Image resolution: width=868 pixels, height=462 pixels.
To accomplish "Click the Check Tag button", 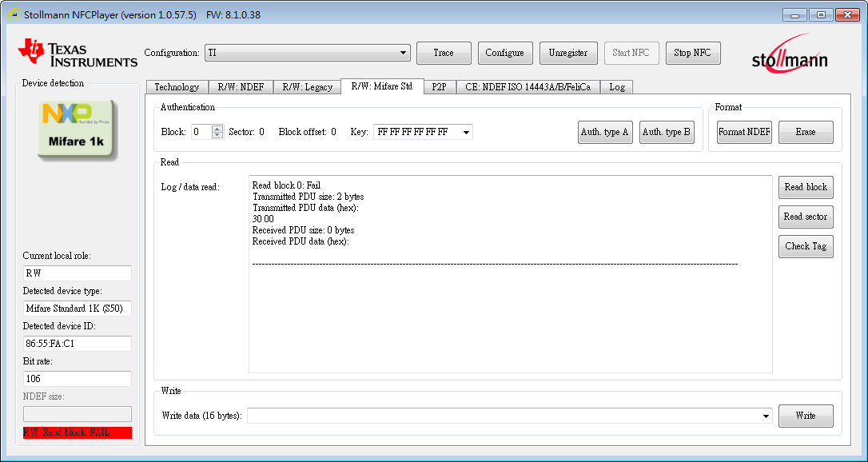I will coord(806,246).
